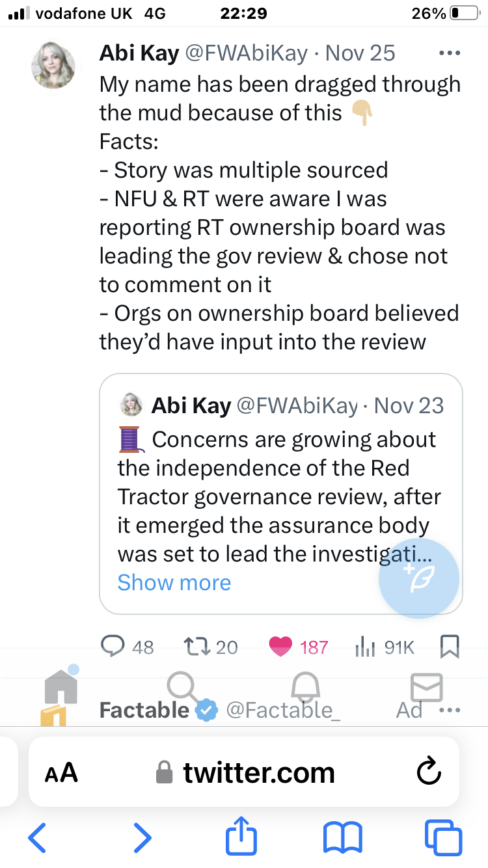Compose a new tweet with the floating feather button
This screenshot has width=488, height=868.
[419, 578]
